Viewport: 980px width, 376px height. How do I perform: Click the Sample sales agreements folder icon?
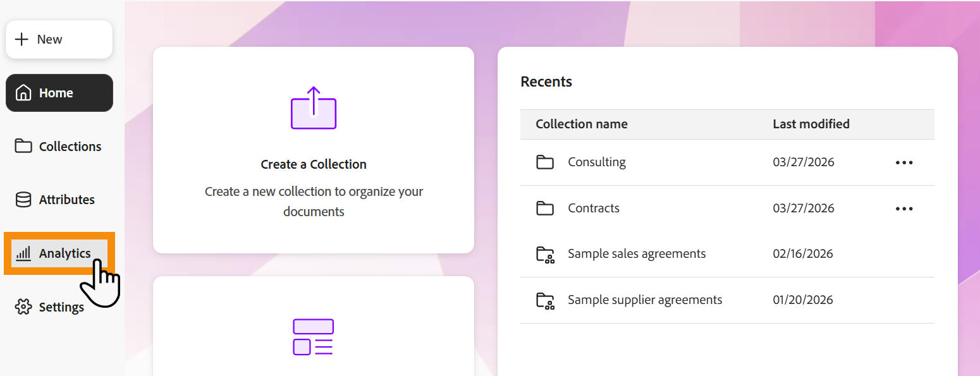(x=545, y=255)
